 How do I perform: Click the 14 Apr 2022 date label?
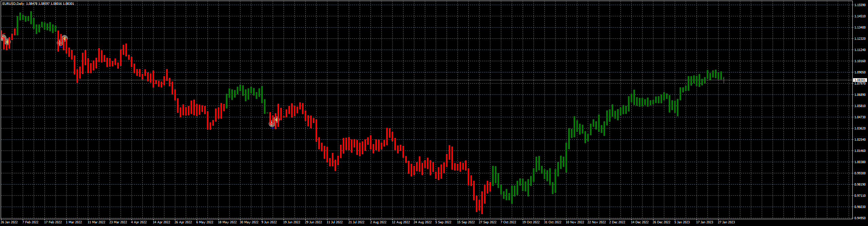162,222
